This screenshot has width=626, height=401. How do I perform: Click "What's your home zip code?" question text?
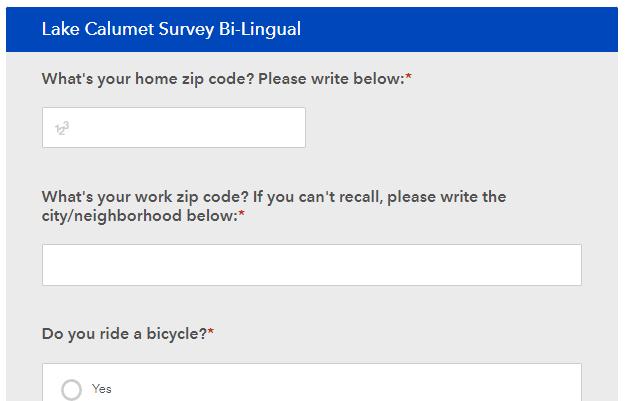(x=147, y=78)
